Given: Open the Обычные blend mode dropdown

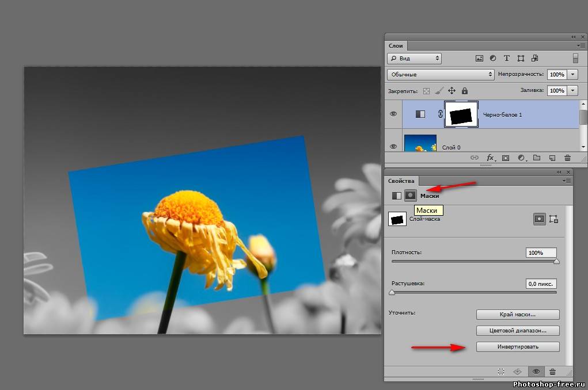Looking at the screenshot, I should pos(441,74).
